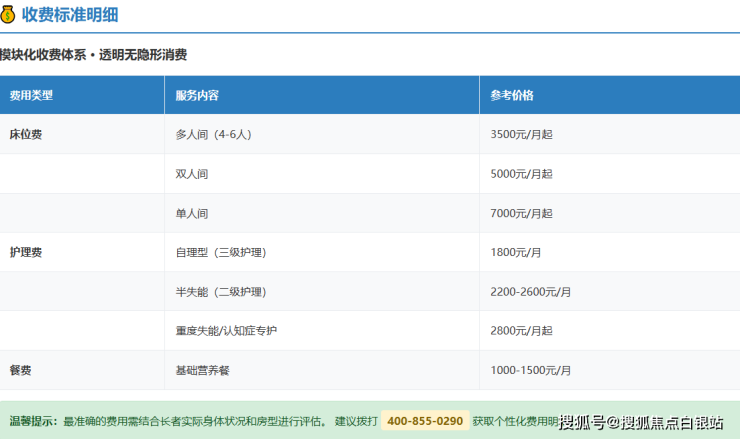Click the 基础营养餐 service cell
Screen dimensions: 740x439
203,370
